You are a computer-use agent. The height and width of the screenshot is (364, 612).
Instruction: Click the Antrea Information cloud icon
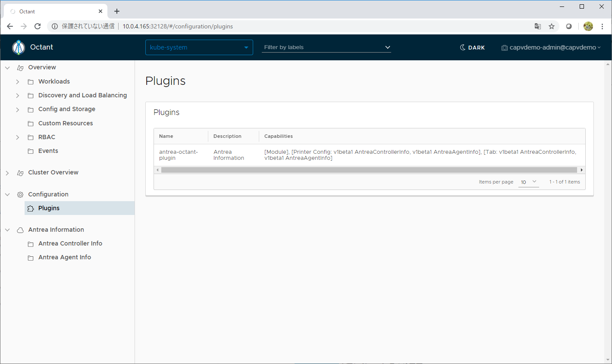coord(20,230)
